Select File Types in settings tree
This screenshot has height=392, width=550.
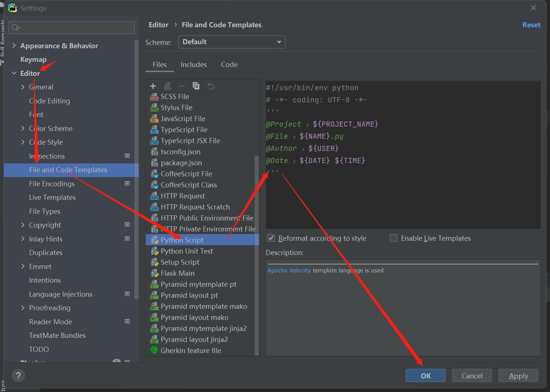(45, 211)
